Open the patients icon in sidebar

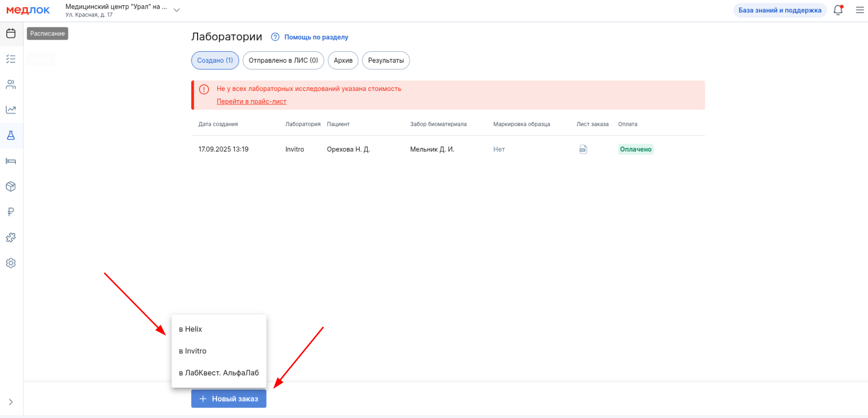pos(11,85)
